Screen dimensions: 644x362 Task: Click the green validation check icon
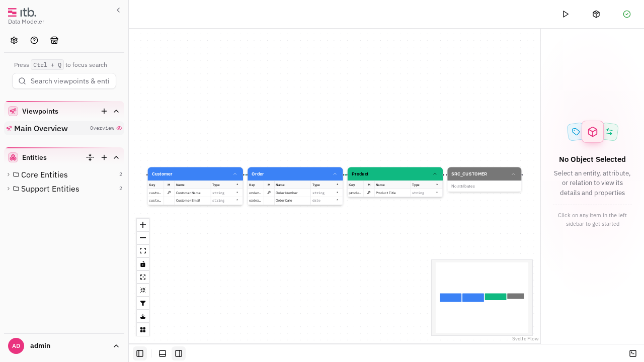(x=627, y=14)
